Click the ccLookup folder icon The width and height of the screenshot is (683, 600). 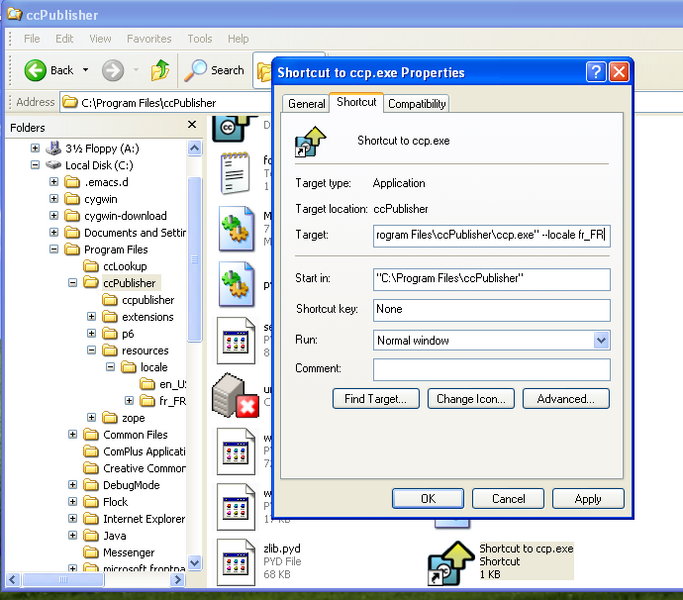[91, 266]
